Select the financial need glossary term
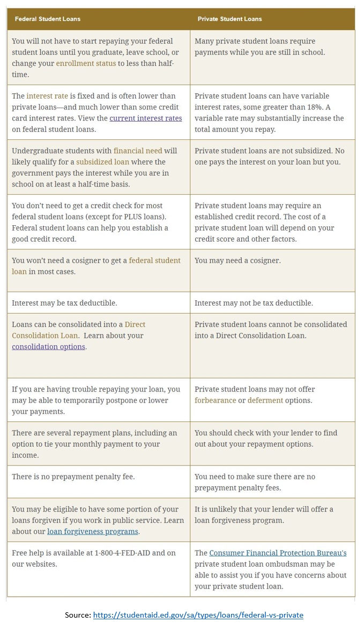Viewport: 364px width, 623px height. click(137, 151)
